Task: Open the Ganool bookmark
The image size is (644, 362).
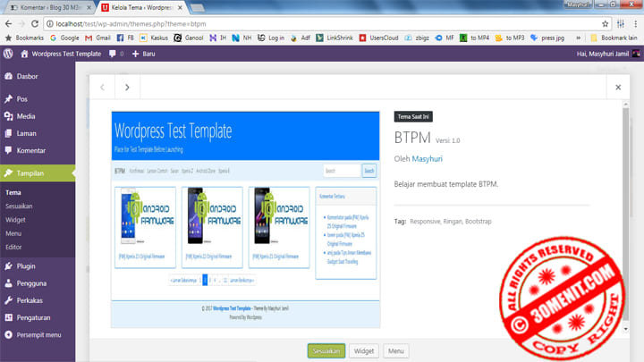Action: click(x=189, y=38)
